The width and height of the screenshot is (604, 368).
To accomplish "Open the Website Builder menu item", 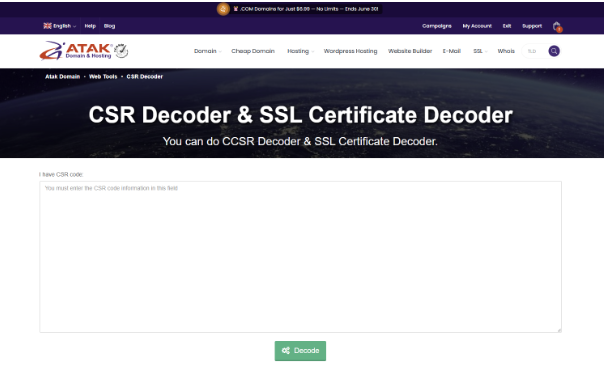I will 410,51.
